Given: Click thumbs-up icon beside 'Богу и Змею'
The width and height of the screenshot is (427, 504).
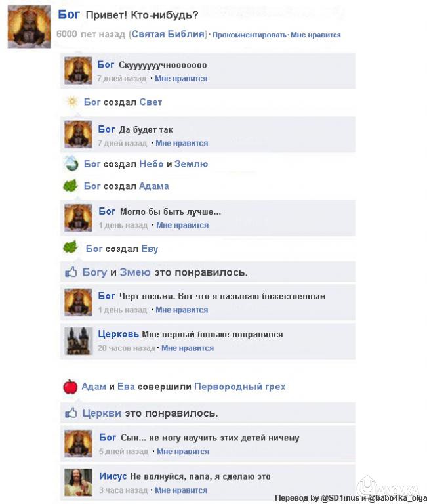Looking at the screenshot, I should coord(71,272).
